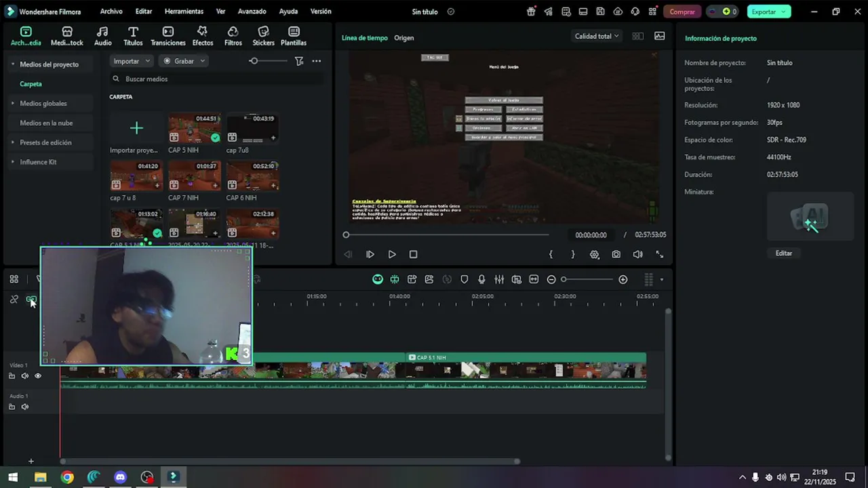Open the apps grid icon beside Comprar
This screenshot has height=488, width=868.
coord(652,12)
